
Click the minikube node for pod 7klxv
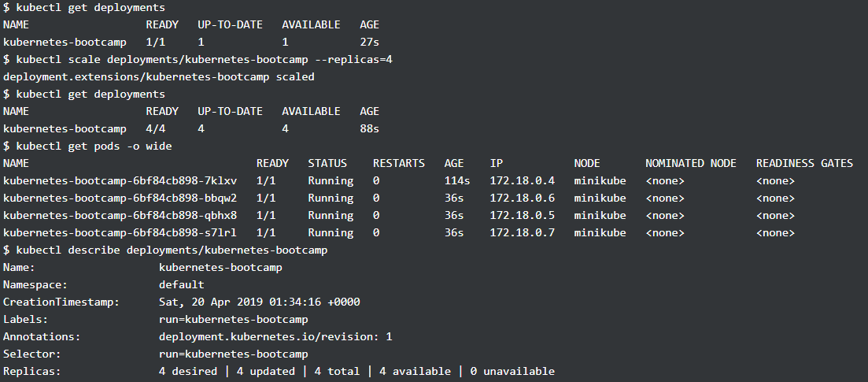(x=600, y=180)
